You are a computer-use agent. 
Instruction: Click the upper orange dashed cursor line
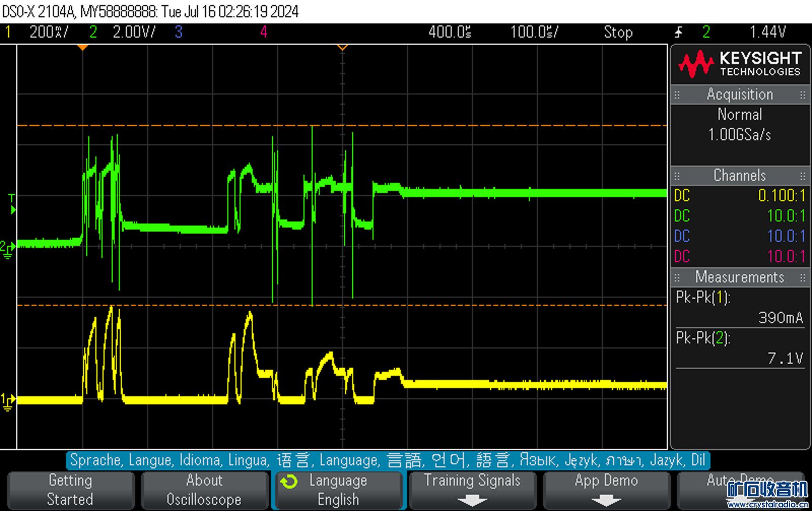pos(343,125)
